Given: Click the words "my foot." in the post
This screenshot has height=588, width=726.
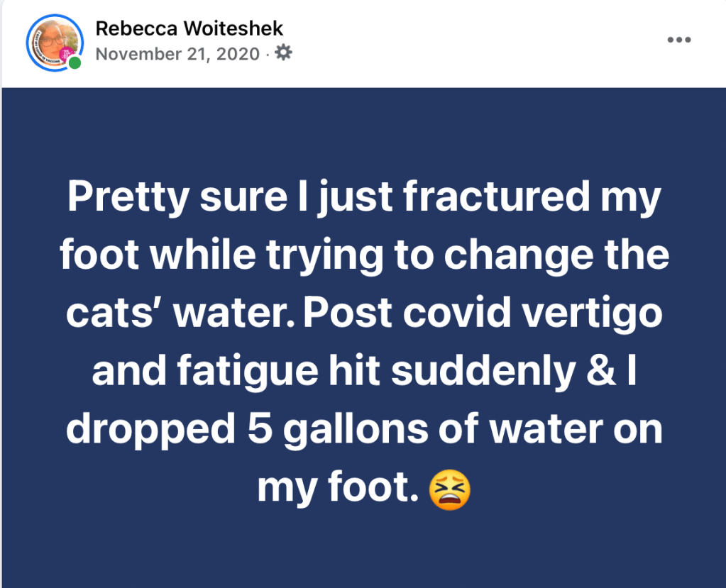Looking at the screenshot, I should (337, 489).
